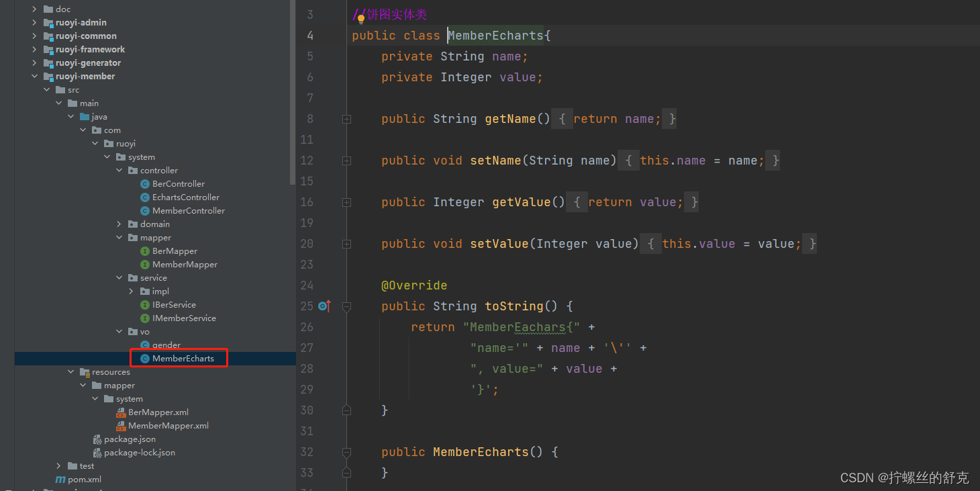Expand the ruoyi-framework module
980x491 pixels.
coord(35,50)
